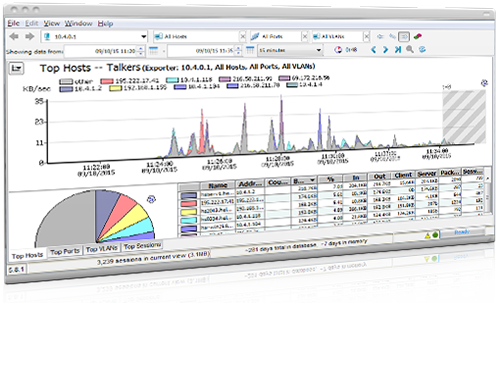Go back with the gray left arrow
This screenshot has width=500, height=375.
(x=14, y=36)
